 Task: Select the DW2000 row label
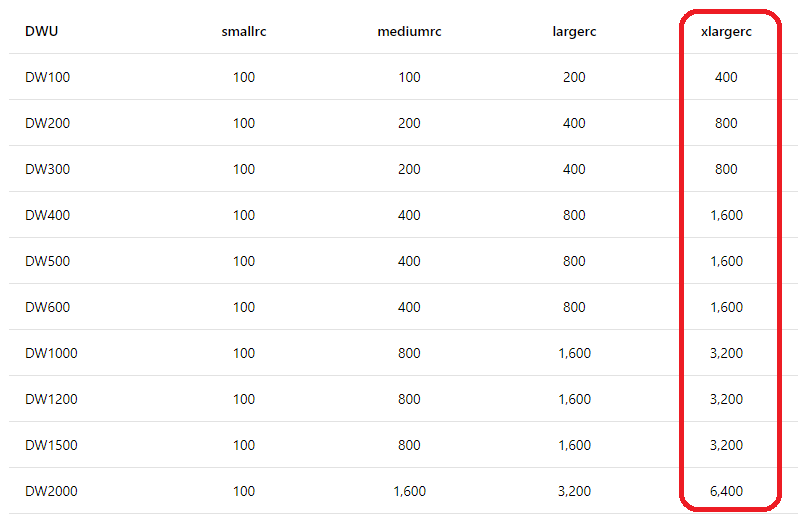pyautogui.click(x=51, y=491)
